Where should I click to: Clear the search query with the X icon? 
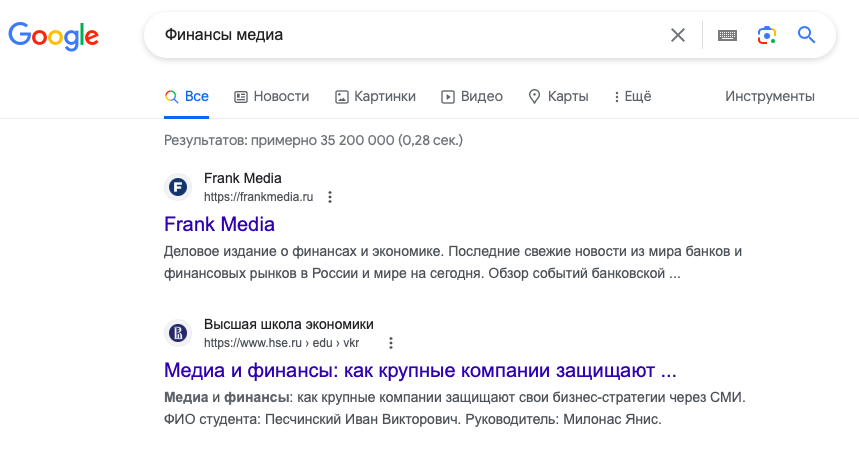coord(678,35)
